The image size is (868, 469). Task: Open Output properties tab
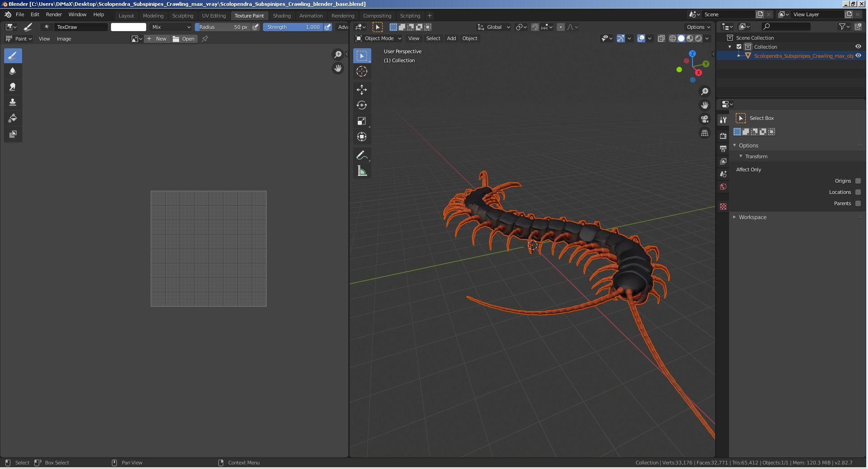(x=723, y=148)
